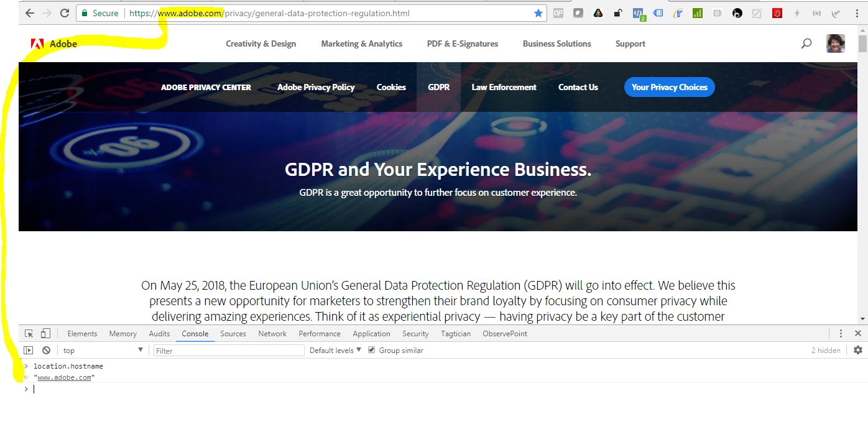868x432 pixels.
Task: Click the green Secure padlock icon
Action: (x=85, y=13)
